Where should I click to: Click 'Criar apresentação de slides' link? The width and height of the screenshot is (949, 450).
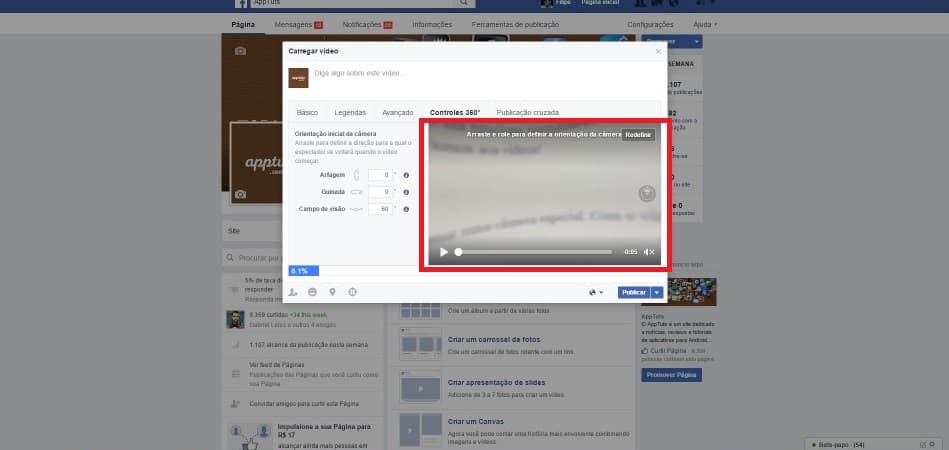pos(496,383)
